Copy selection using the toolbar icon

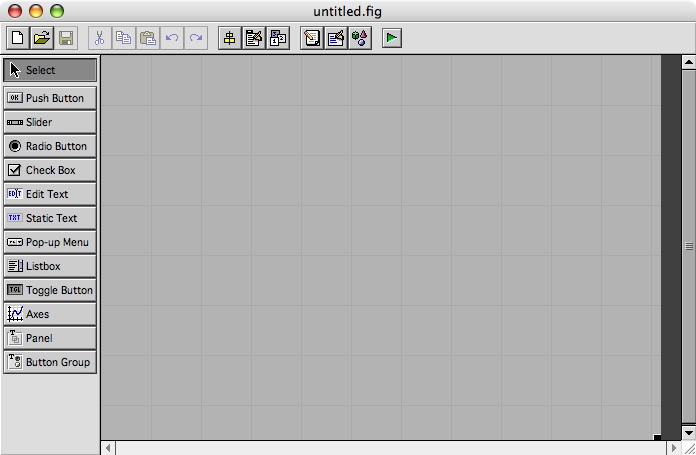tap(124, 38)
